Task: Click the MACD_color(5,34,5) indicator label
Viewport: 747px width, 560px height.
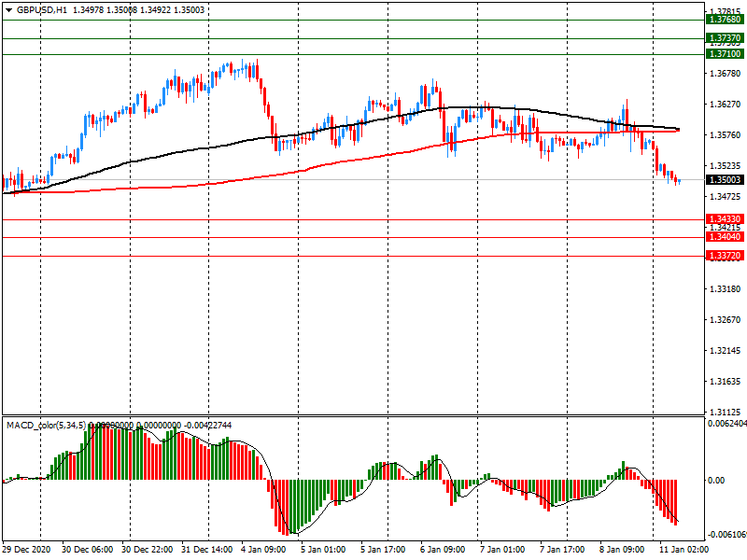Action: (47, 426)
